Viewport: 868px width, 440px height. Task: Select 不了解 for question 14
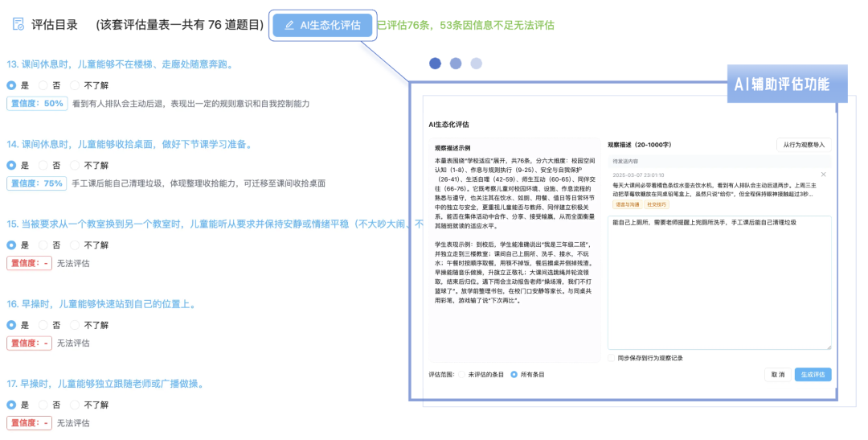(75, 165)
